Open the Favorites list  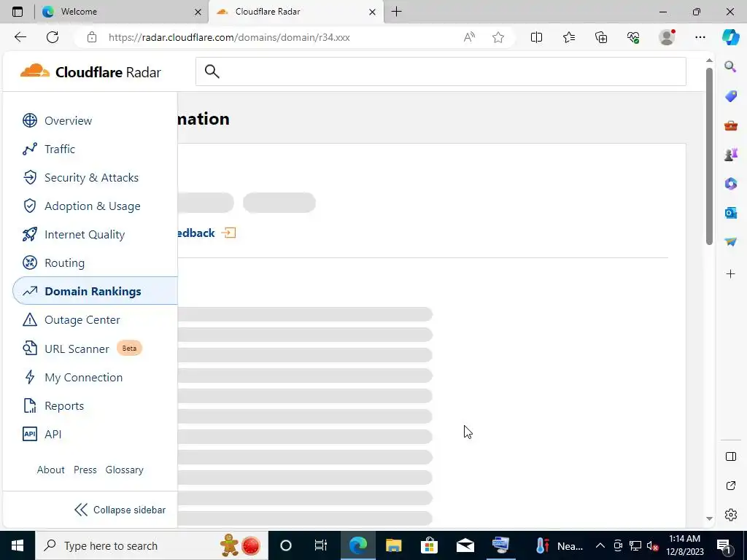(x=569, y=37)
